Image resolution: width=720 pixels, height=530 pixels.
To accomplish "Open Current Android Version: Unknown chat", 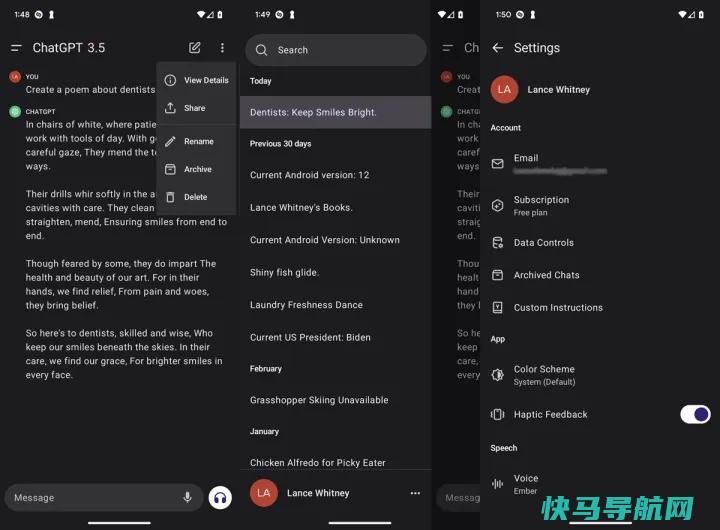I will [336, 240].
